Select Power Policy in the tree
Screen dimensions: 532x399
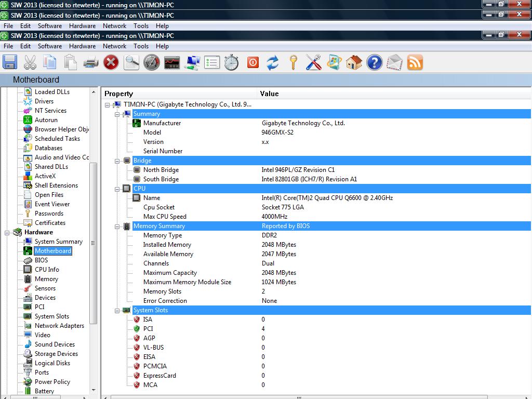click(x=52, y=382)
